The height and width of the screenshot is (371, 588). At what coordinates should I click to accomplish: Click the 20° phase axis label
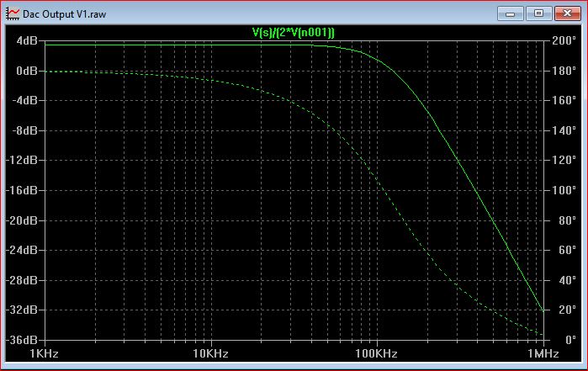click(x=567, y=310)
